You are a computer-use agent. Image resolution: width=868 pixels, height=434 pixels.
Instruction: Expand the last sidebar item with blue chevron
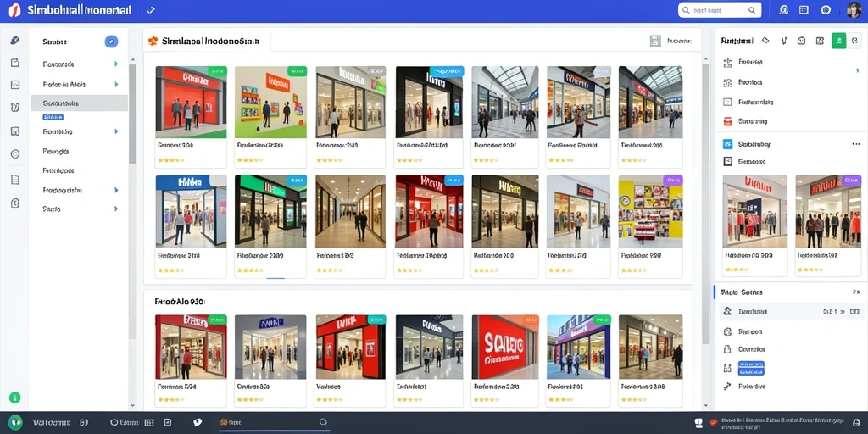tap(115, 209)
